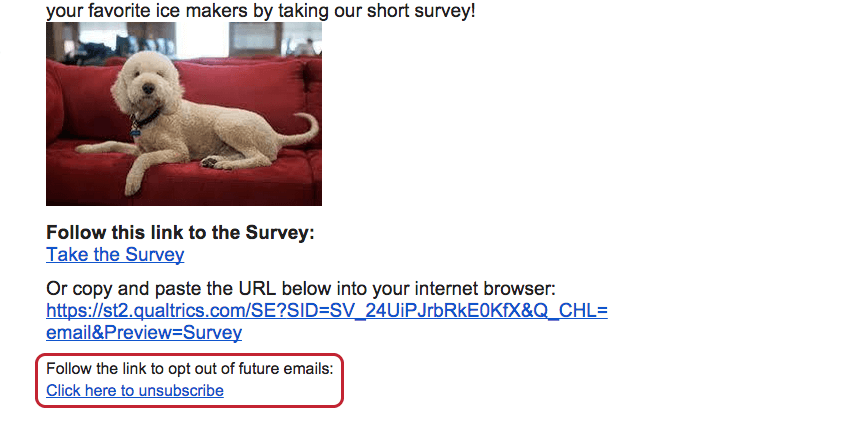Click the opt out of future emails text
Viewport: 850px width, 425px height.
[x=190, y=369]
